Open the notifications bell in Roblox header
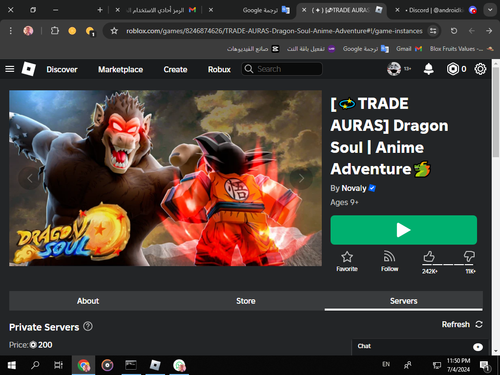The width and height of the screenshot is (500, 375). [428, 69]
